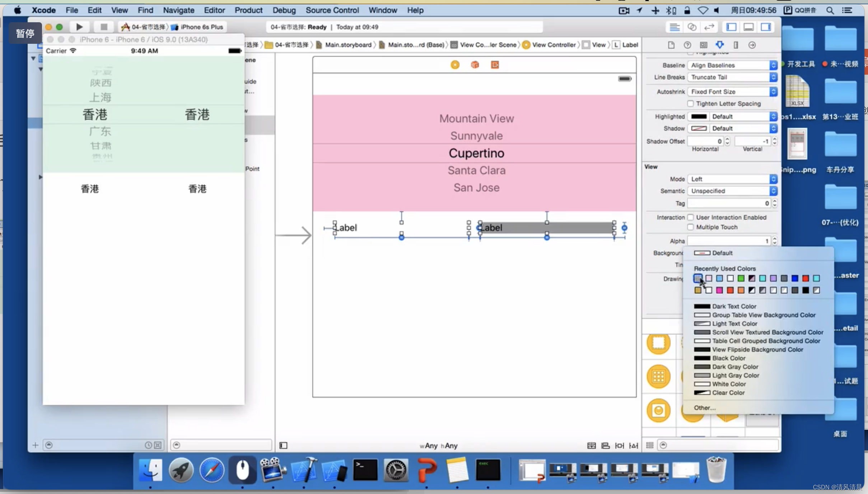The height and width of the screenshot is (494, 868).
Task: Click 广东 in the simulator picker
Action: [100, 131]
